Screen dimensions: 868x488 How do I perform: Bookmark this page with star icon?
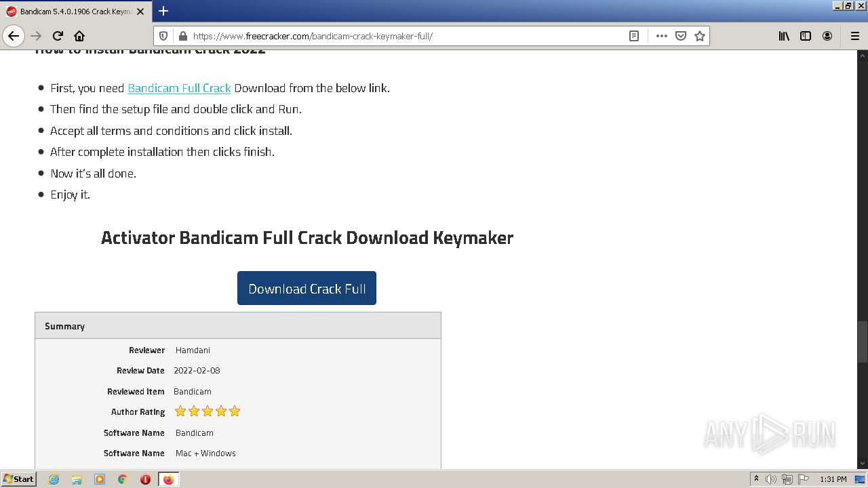click(700, 36)
